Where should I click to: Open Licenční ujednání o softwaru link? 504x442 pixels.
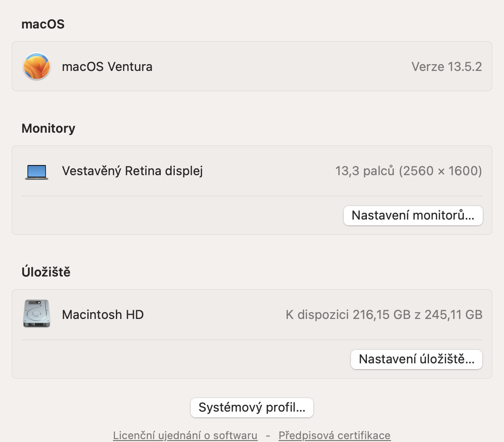[185, 435]
